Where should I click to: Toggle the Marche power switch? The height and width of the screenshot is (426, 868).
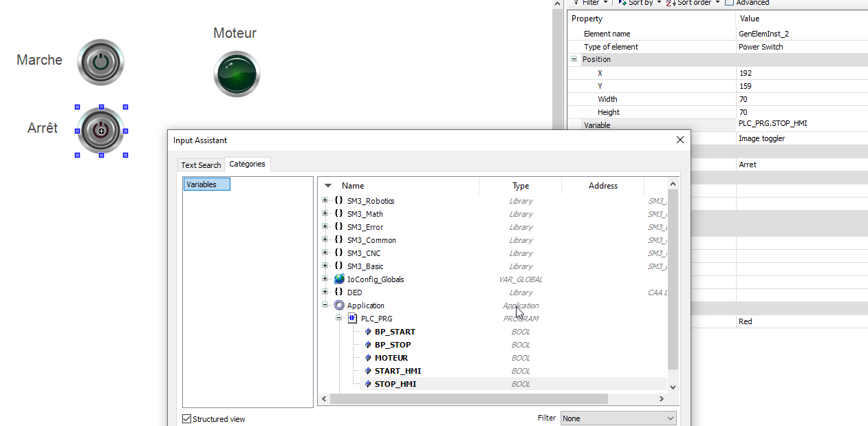[x=100, y=62]
